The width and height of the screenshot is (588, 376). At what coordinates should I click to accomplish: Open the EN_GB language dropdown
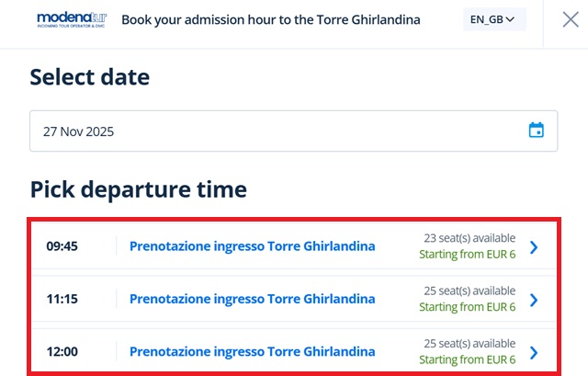[494, 19]
